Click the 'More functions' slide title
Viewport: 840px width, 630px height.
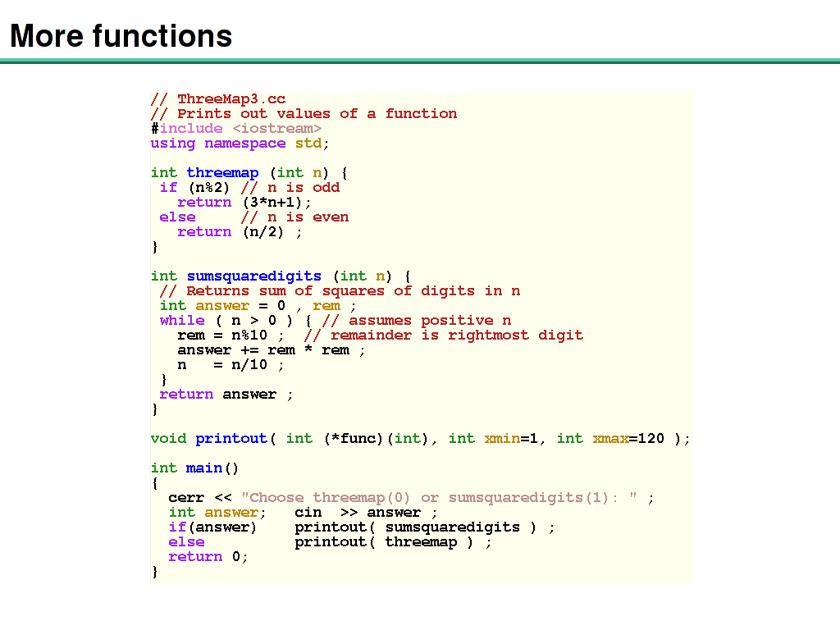click(121, 36)
